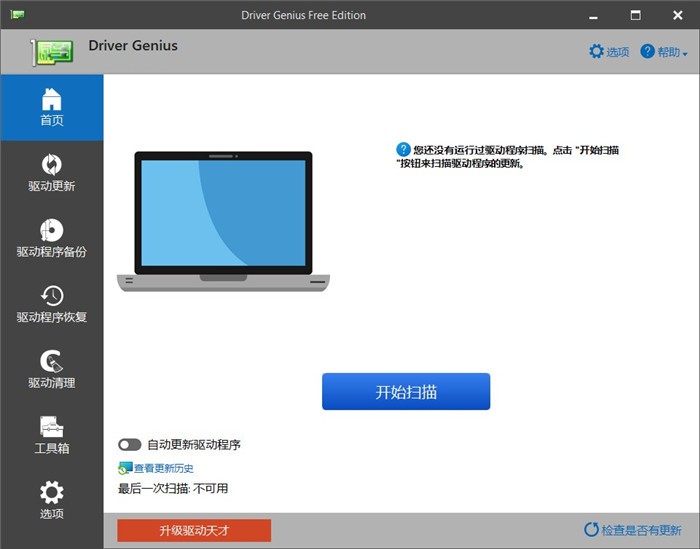700x549 pixels.
Task: Open the 工具箱 toolbox icon
Action: [x=51, y=427]
